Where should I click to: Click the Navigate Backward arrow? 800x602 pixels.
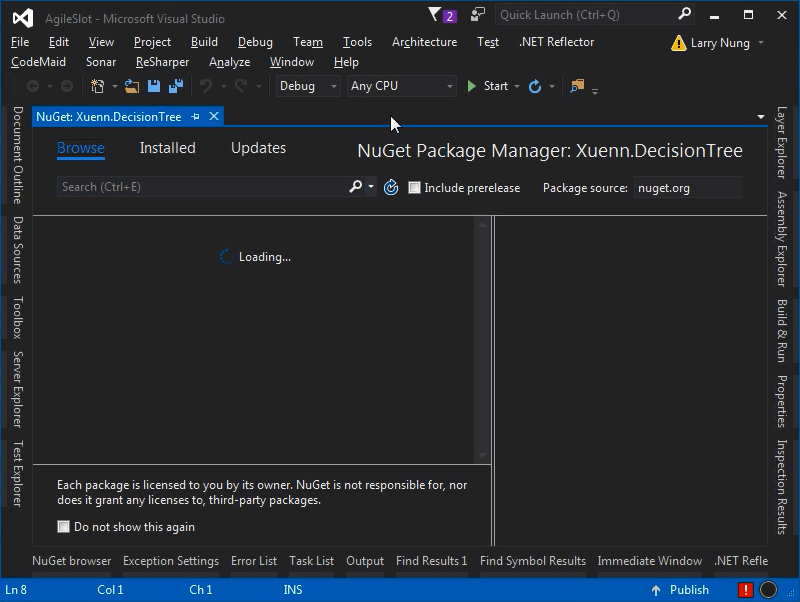click(33, 86)
